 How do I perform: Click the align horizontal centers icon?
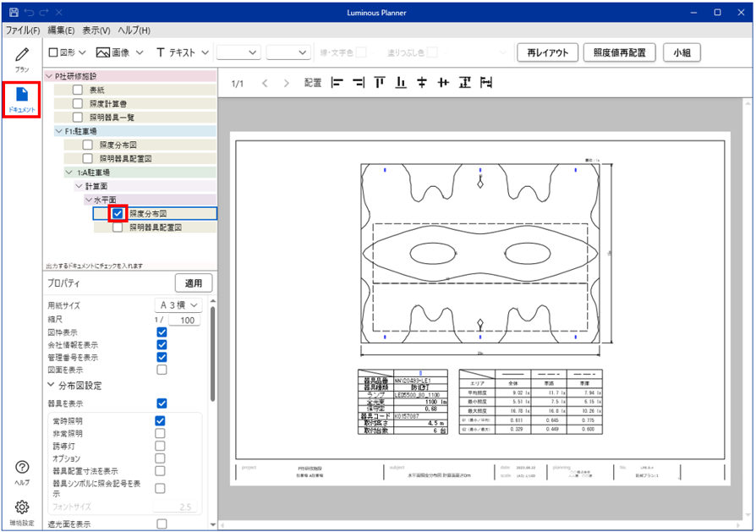pyautogui.click(x=422, y=83)
